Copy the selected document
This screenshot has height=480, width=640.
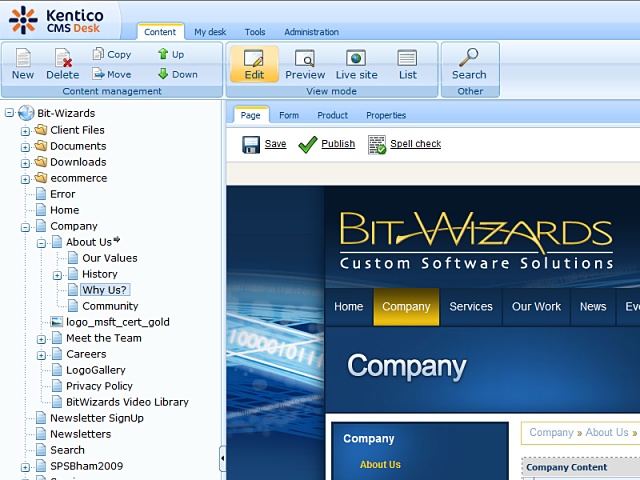[x=112, y=54]
